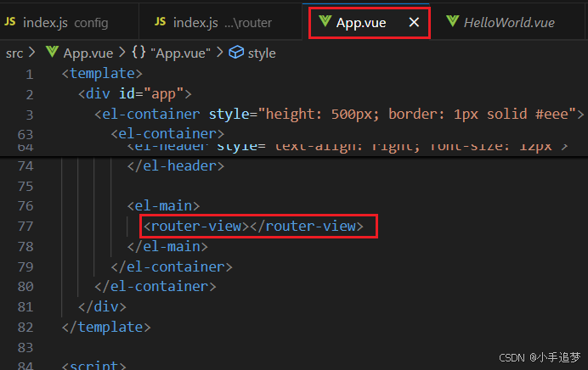Click the curly braces breadcrumb icon
The image size is (588, 370).
(139, 52)
